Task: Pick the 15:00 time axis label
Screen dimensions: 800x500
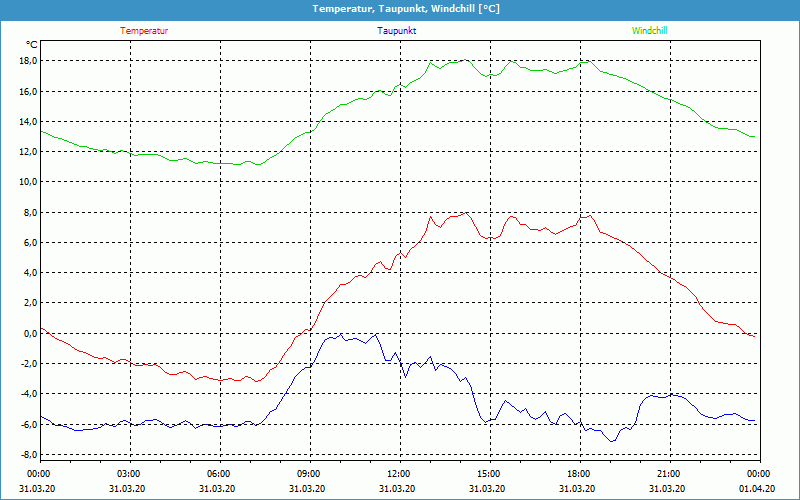Action: pos(488,473)
